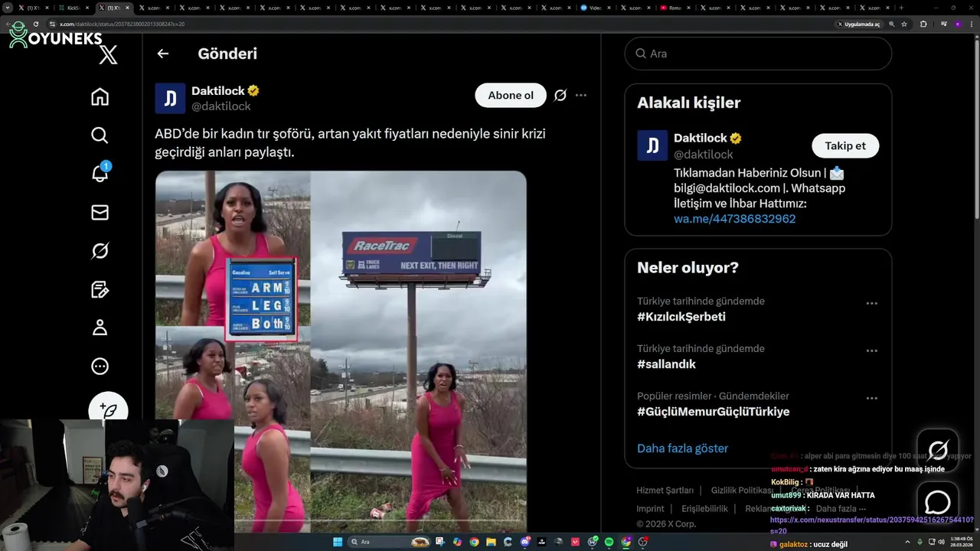Click the Daktilock avatar in Alakalı kişiler

(x=652, y=145)
